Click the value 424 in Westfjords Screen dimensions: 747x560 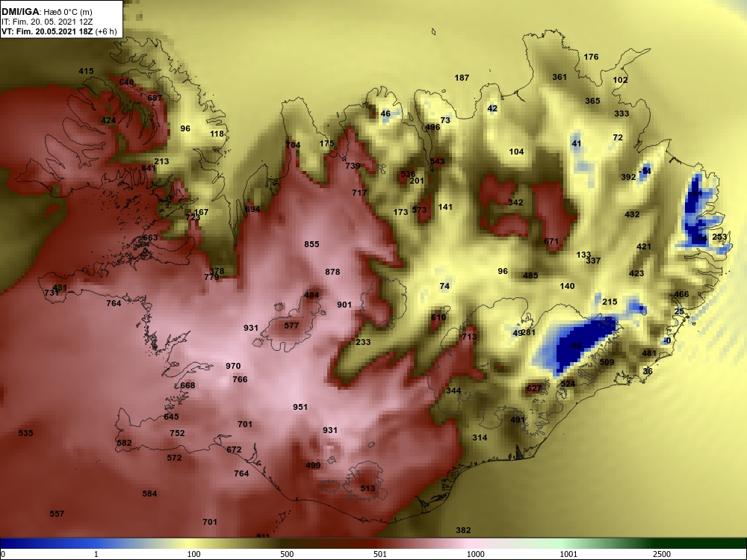click(108, 120)
